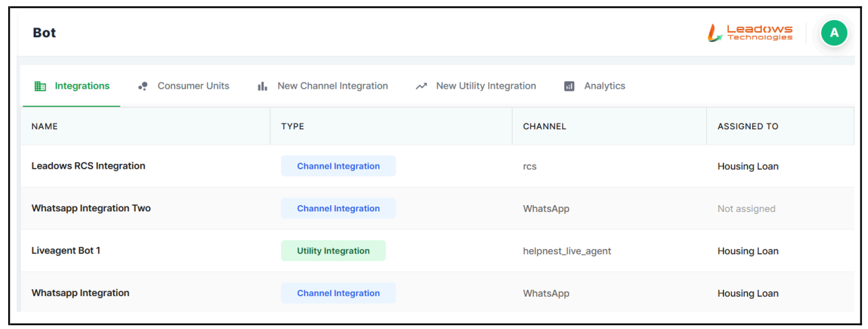Select the "Whatsapp Integration Two" name

91,209
